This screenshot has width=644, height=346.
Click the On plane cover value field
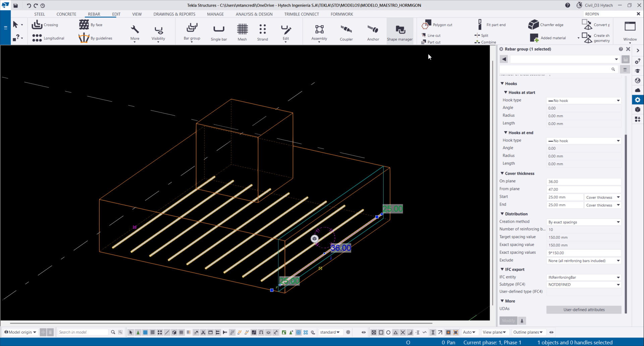583,181
